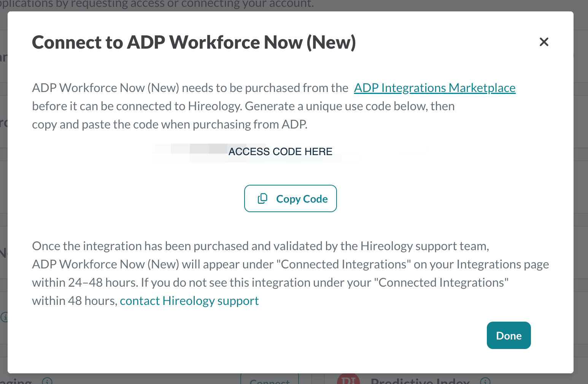588x384 pixels.
Task: Select the ACCESS CODE HERE text
Action: [280, 152]
